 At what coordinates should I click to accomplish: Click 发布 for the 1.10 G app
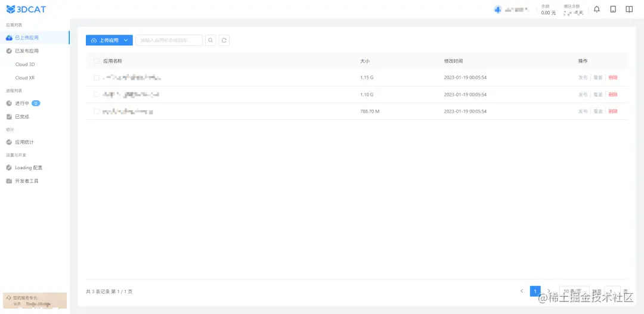[x=583, y=94]
